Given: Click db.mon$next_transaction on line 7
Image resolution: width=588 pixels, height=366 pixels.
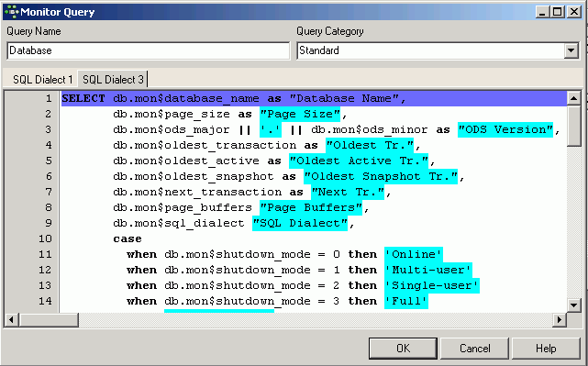Looking at the screenshot, I should click(197, 192).
